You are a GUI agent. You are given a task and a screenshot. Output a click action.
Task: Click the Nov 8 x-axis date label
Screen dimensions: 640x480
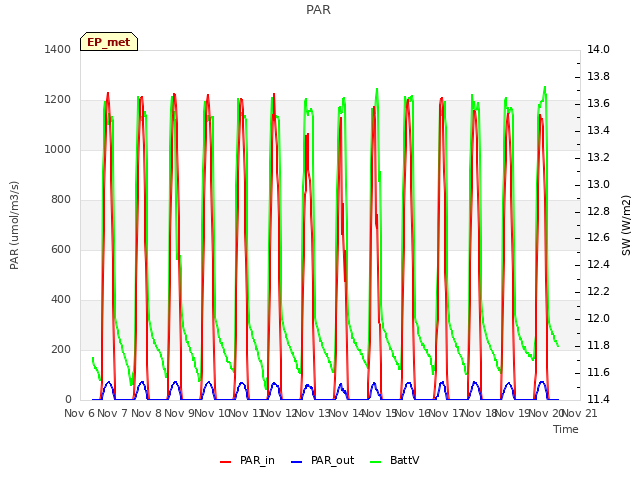coord(146,413)
